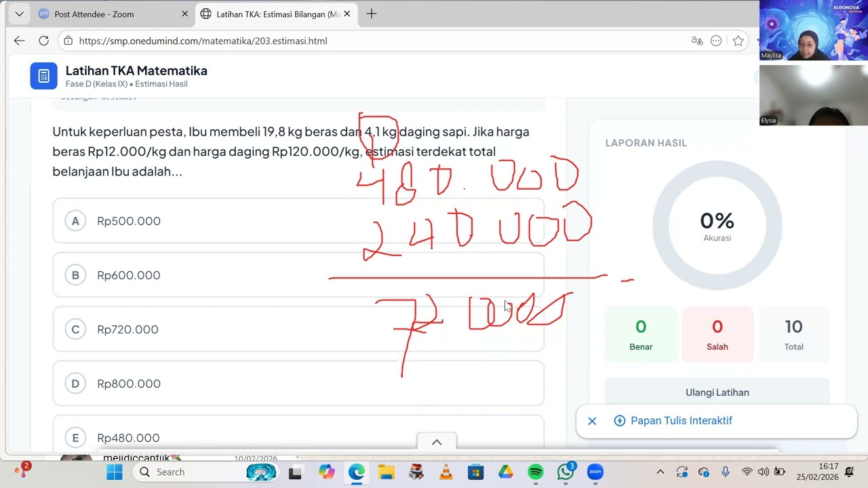The height and width of the screenshot is (488, 868).
Task: Select answer A Rp500.000
Action: pyautogui.click(x=298, y=221)
